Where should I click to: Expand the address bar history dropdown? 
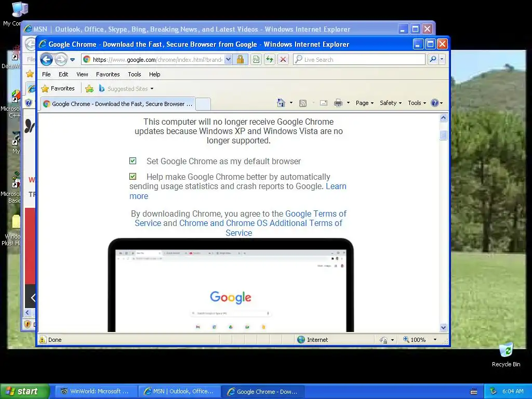tap(229, 59)
